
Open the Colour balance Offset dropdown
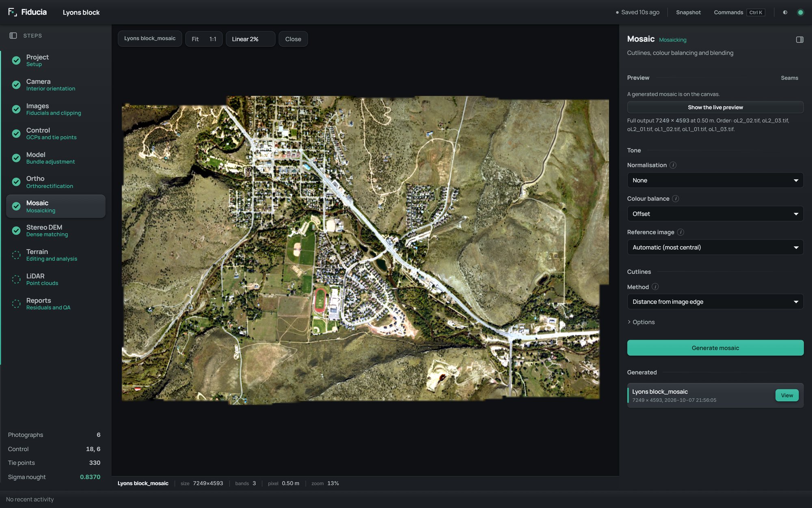pyautogui.click(x=715, y=214)
